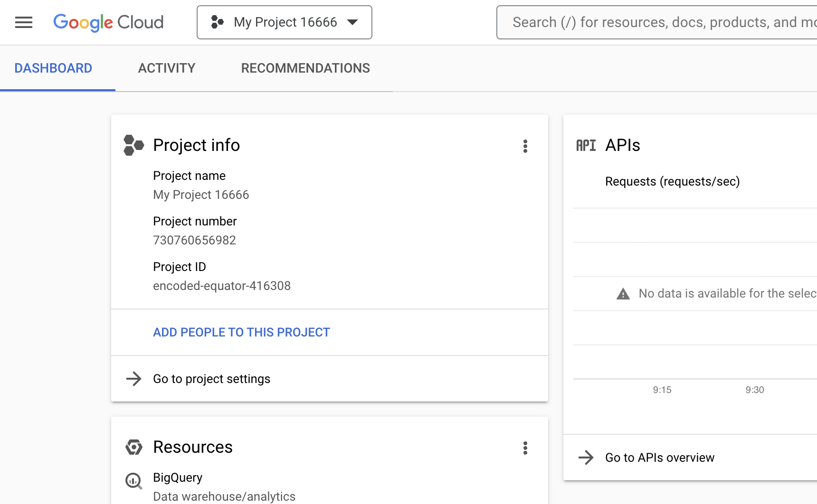Screen dimensions: 817x504
Task: Click the 9:15 time axis label
Action: coord(662,390)
